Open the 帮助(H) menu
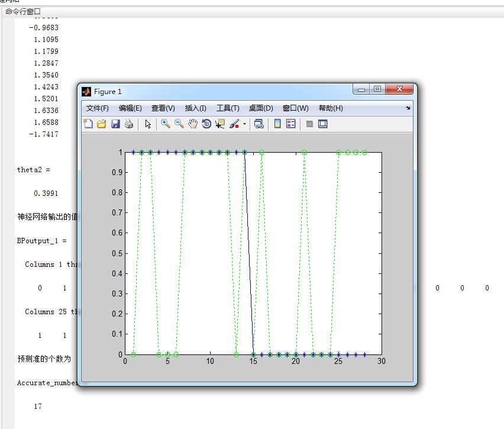Viewport: 504px width, 429px height. [331, 108]
